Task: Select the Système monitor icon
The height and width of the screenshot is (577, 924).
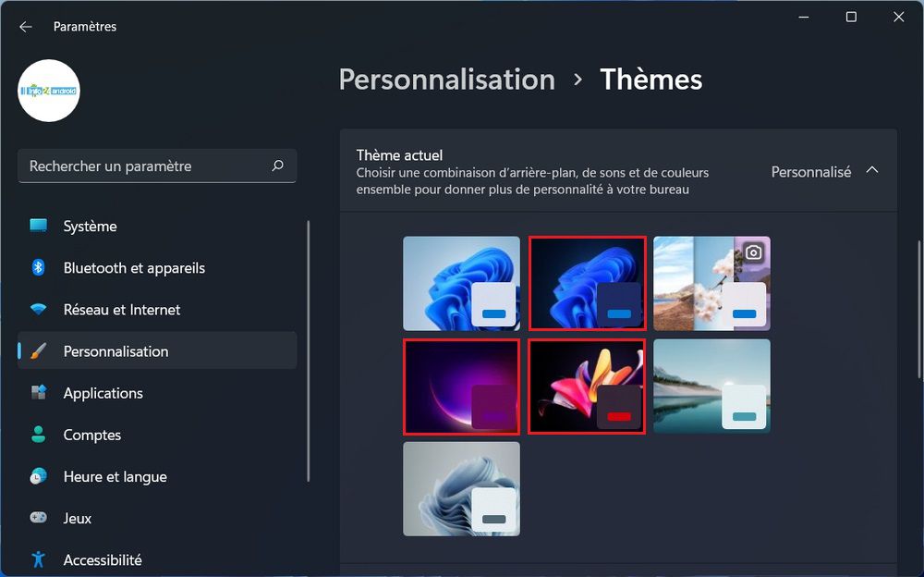Action: [x=38, y=226]
